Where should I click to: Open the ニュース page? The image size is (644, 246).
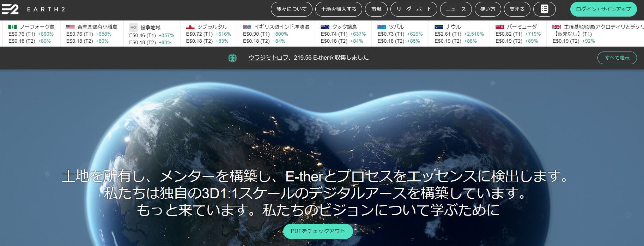[x=455, y=9]
